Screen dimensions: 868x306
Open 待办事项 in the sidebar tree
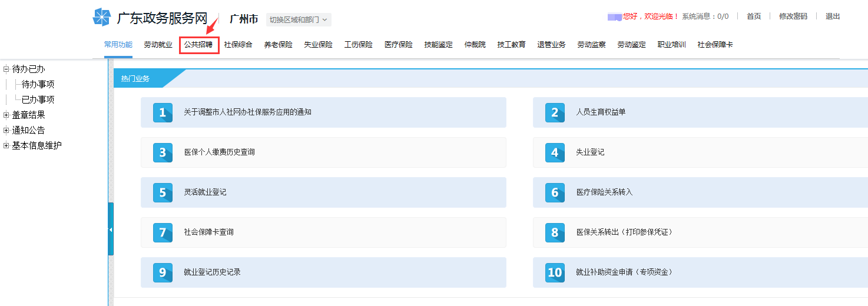38,84
